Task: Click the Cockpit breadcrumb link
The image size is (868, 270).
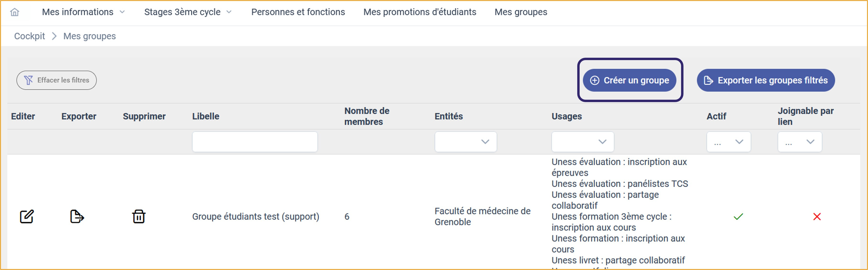Action: (29, 36)
